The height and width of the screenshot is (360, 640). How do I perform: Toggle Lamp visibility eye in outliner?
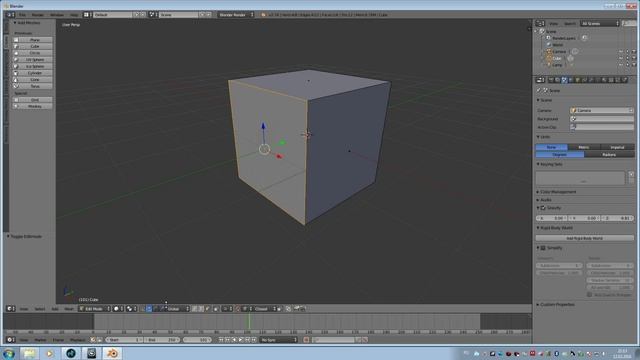coord(621,65)
